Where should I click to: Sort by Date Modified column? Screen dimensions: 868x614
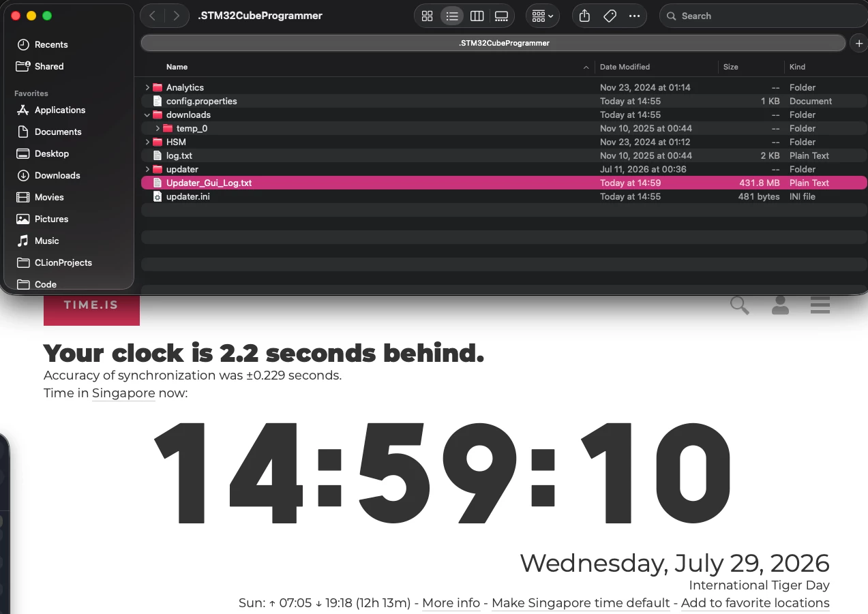pyautogui.click(x=625, y=67)
